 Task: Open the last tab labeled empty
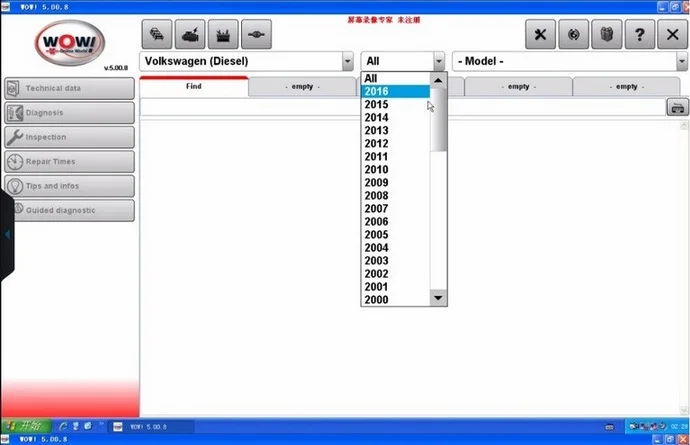pos(627,87)
